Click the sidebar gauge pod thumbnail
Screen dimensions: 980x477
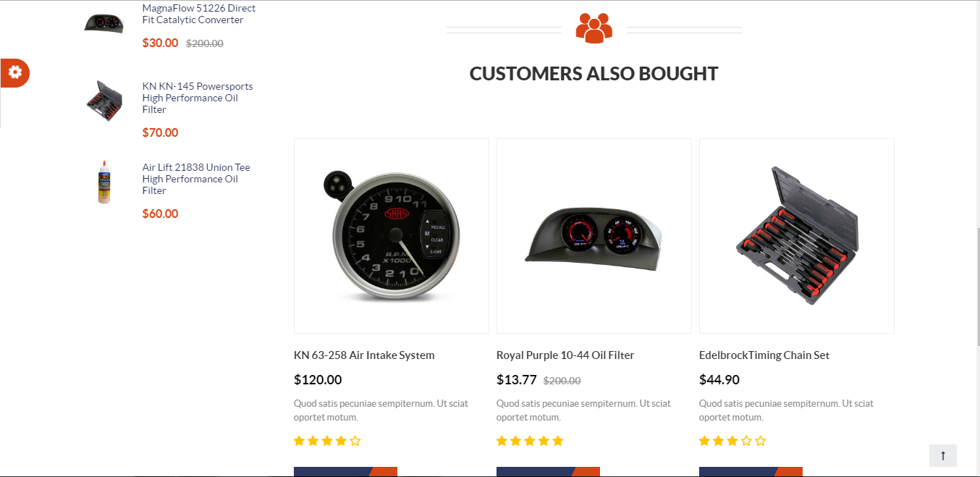tap(104, 22)
